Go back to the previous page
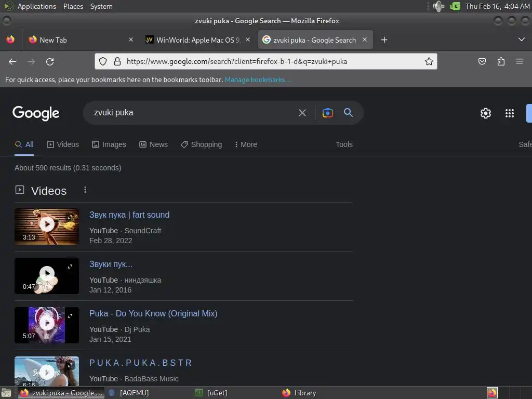The height and width of the screenshot is (399, 532). 12,61
